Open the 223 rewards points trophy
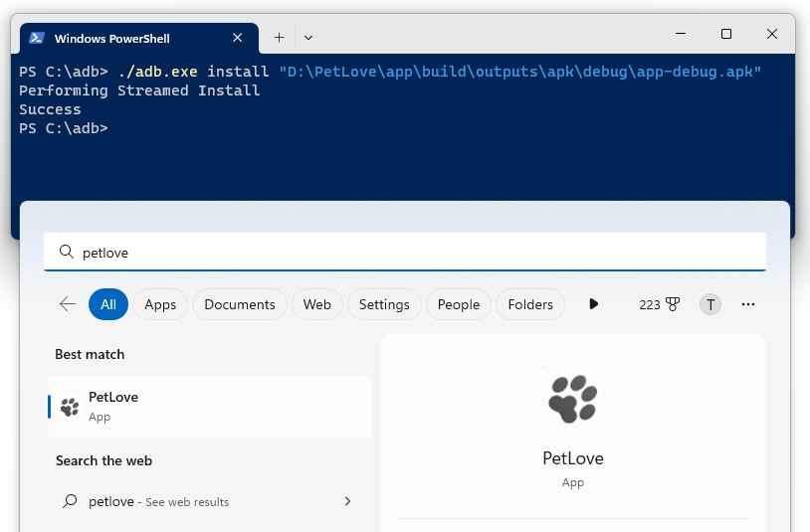The image size is (810, 532). click(659, 304)
